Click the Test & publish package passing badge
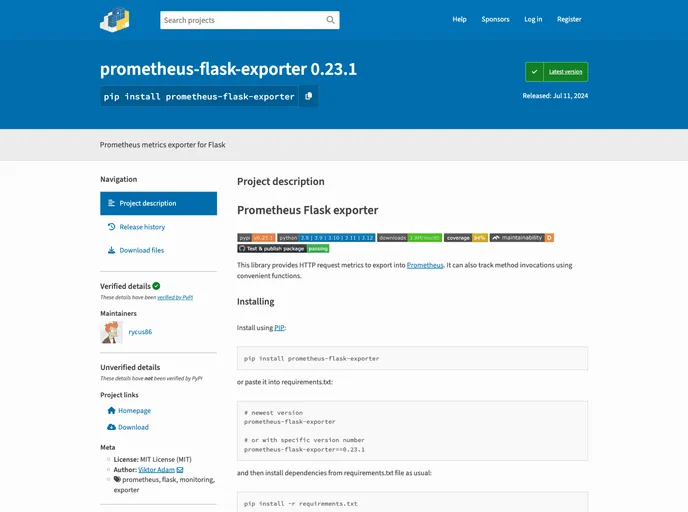 pyautogui.click(x=283, y=248)
